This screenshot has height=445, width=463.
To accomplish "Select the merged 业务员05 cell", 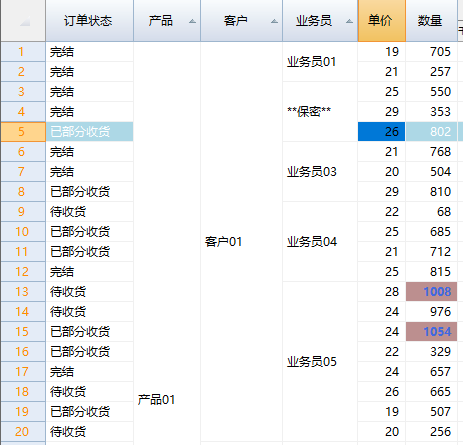I will 320,362.
